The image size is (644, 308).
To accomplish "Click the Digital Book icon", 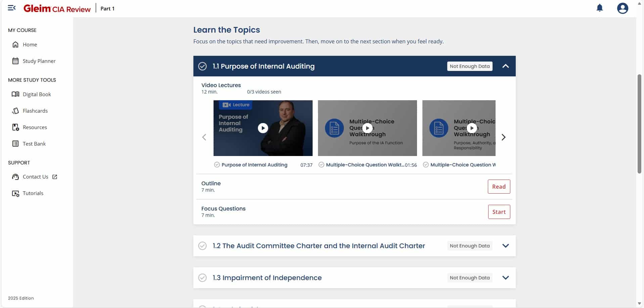I will (15, 94).
